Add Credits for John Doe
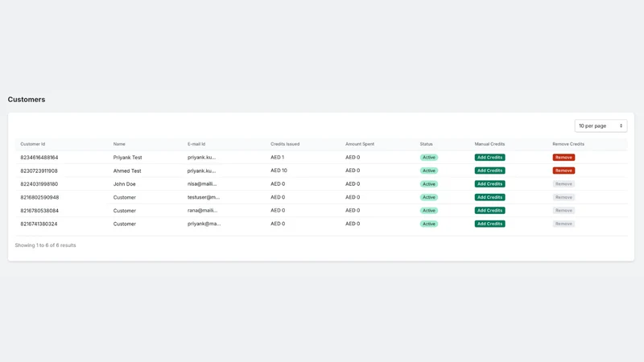This screenshot has height=362, width=644. click(x=489, y=184)
